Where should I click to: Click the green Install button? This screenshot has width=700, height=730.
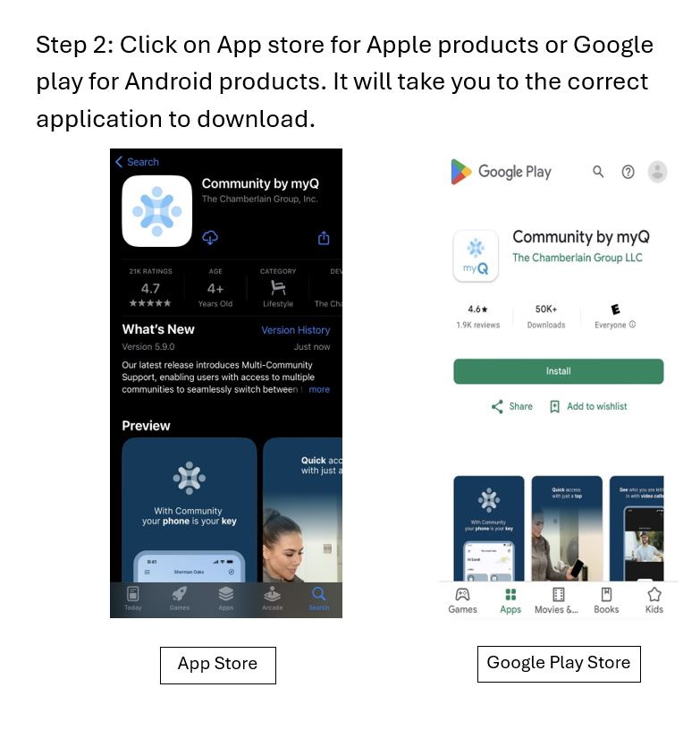click(x=558, y=371)
